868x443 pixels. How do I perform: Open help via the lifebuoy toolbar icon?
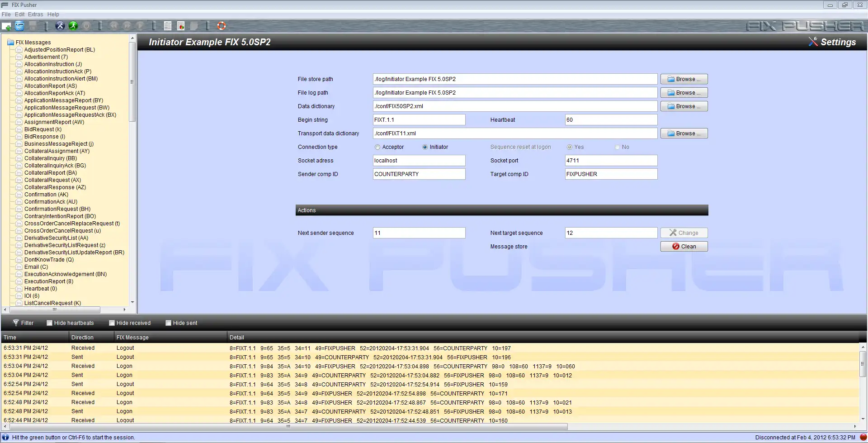[221, 26]
